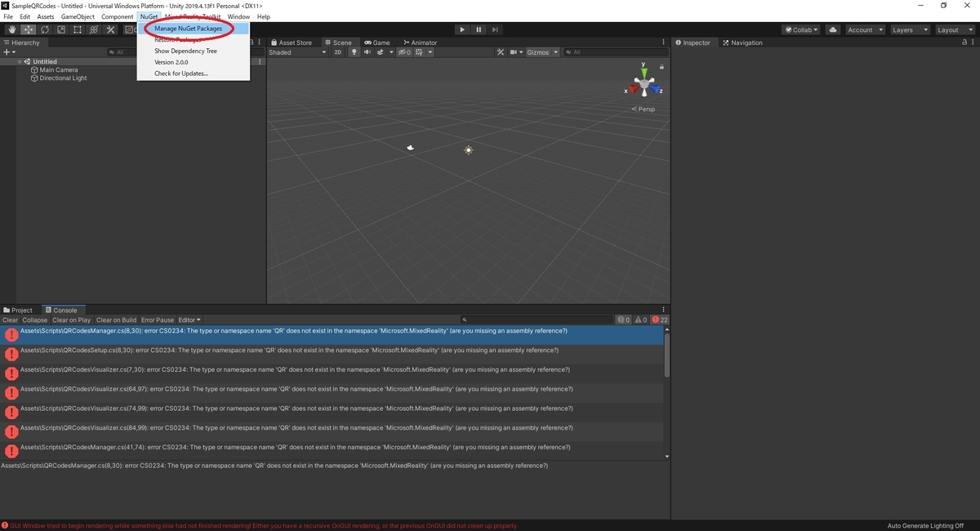Open the Layers dropdown

point(910,29)
